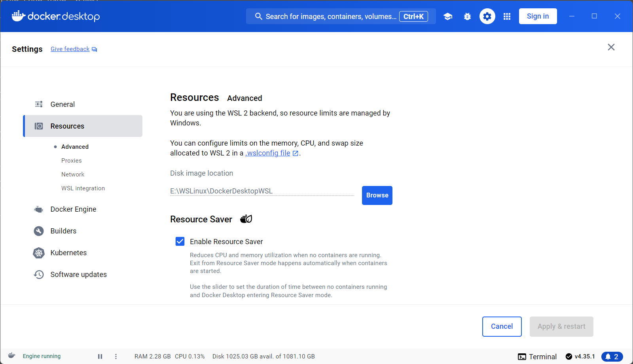The height and width of the screenshot is (364, 633).
Task: Click the Disk image location label
Action: point(202,173)
